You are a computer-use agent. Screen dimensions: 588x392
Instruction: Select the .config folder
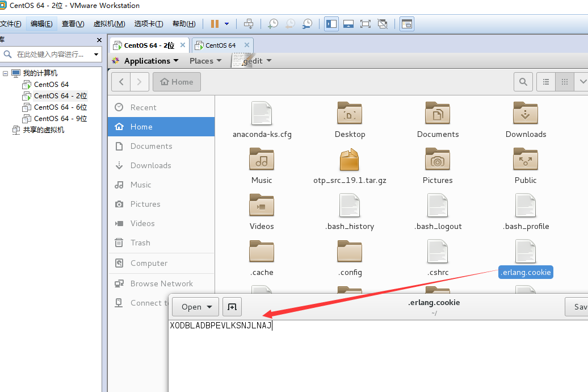[350, 258]
